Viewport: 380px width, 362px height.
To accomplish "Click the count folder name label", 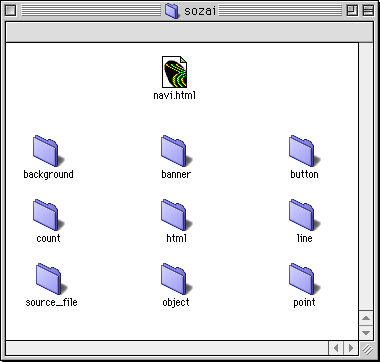I will click(48, 238).
